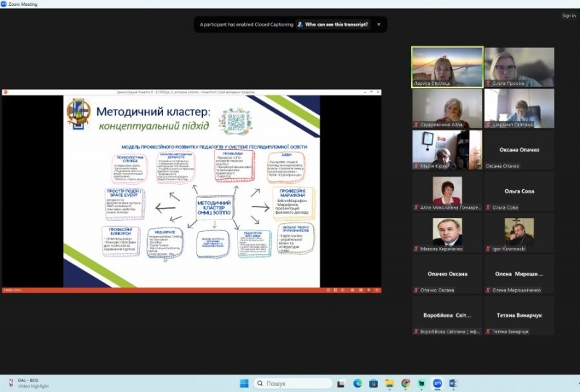Viewport: 580px width, 392px height.
Task: Switch to Zoom app in taskbar
Action: coord(437,383)
